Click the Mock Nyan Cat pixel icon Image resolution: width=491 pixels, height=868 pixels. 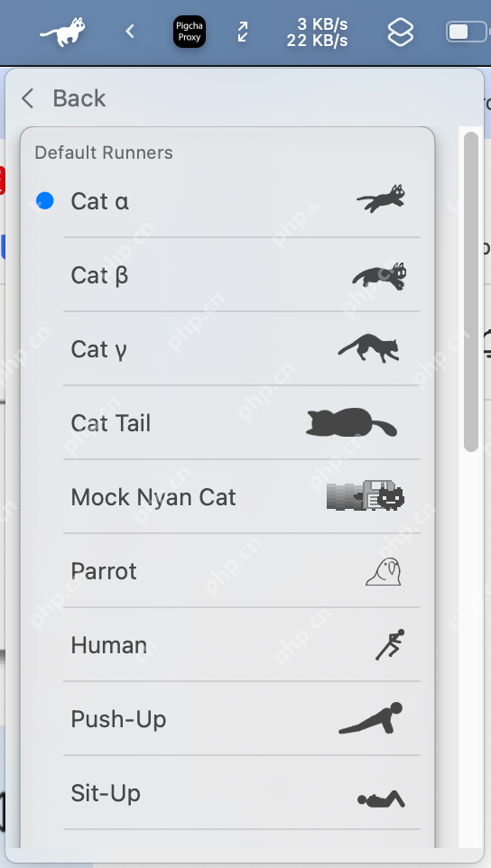366,495
